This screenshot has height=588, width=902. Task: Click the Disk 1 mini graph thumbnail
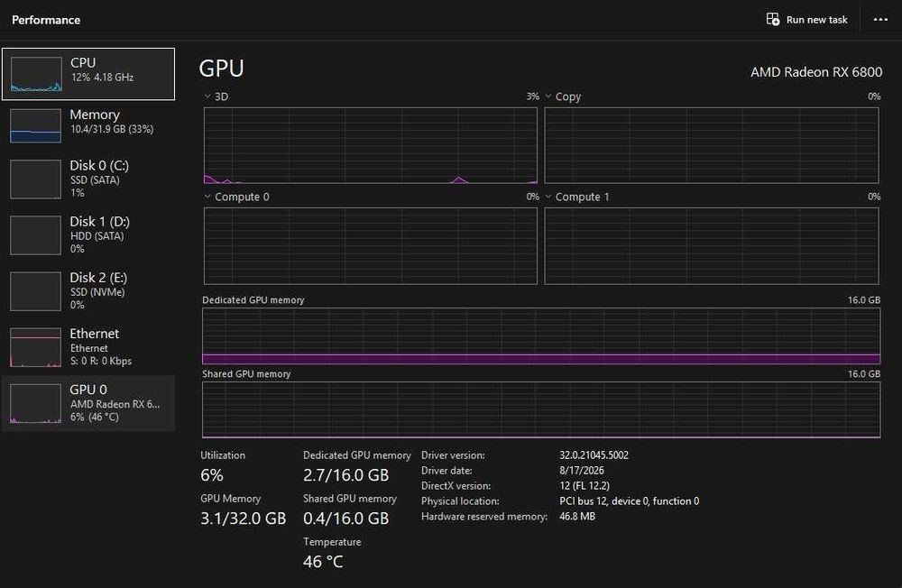coord(36,235)
